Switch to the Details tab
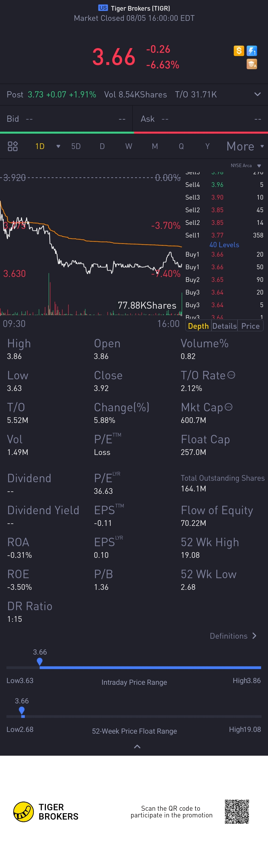The image size is (268, 868). [x=225, y=326]
